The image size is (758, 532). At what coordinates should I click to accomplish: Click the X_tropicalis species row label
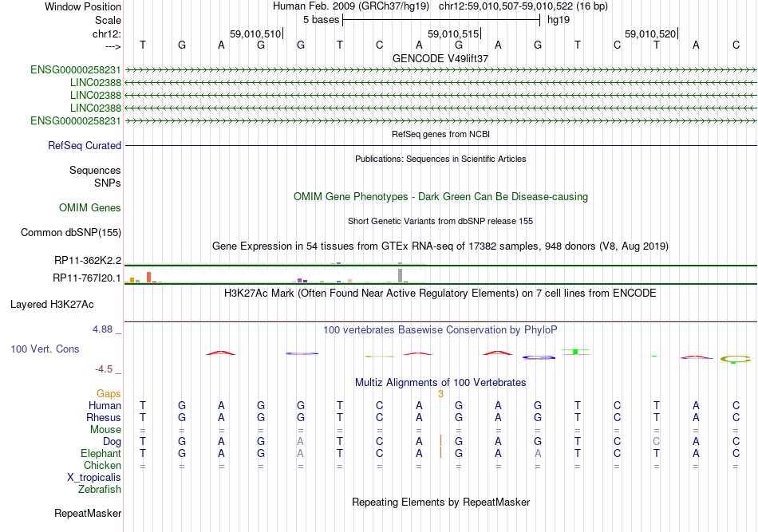(94, 478)
